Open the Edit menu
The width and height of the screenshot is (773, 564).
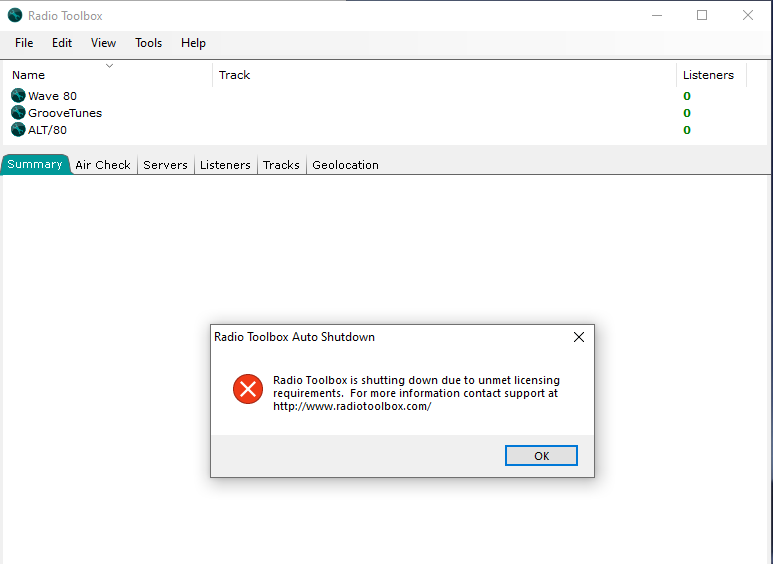pyautogui.click(x=62, y=43)
